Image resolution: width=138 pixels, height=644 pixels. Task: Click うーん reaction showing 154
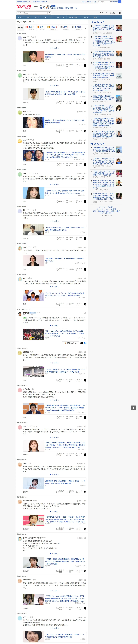coord(79,529)
